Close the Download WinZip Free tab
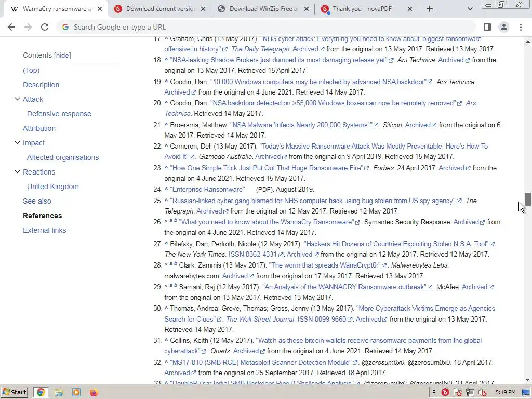Screen dimensions: 532x399 point(307,9)
